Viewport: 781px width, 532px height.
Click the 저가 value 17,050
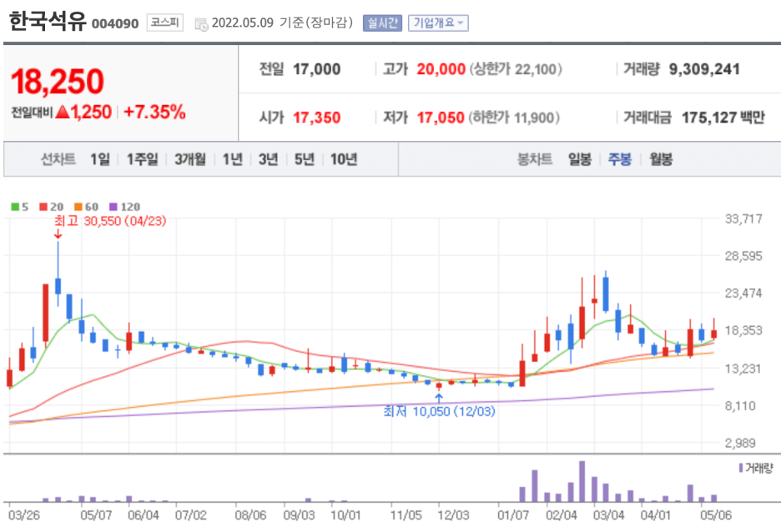click(441, 118)
